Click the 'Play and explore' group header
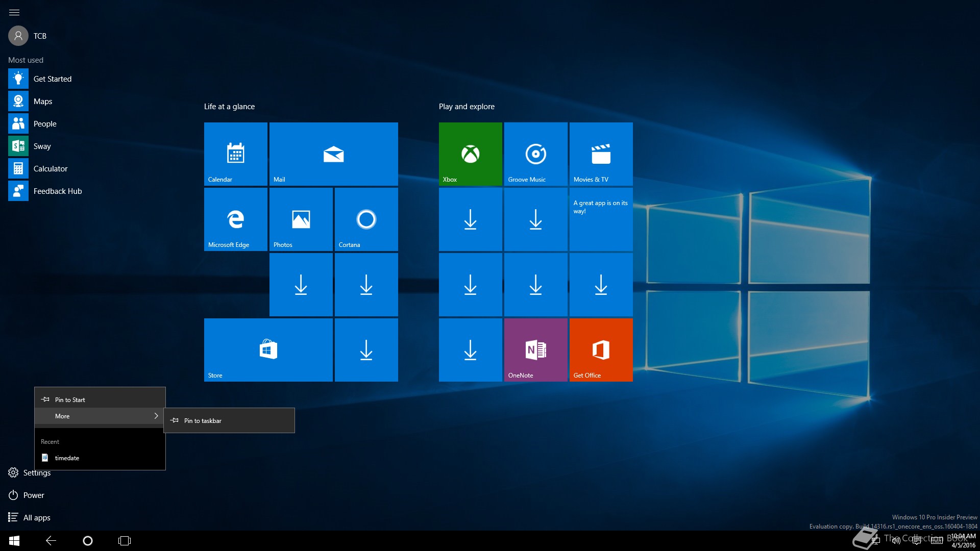980x551 pixels. pos(467,107)
